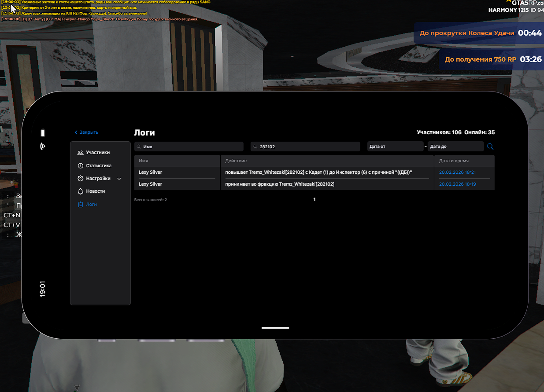Click the Настройки gear icon
The width and height of the screenshot is (544, 392).
tap(80, 179)
